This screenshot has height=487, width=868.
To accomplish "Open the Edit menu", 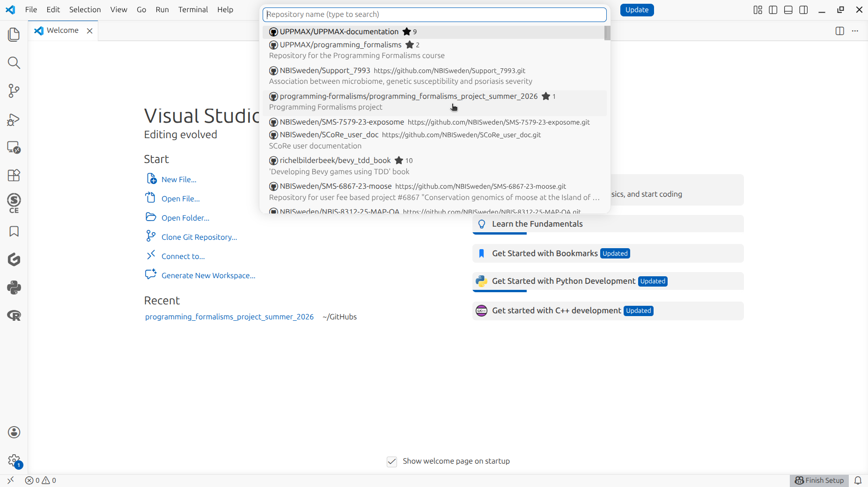I will point(53,9).
